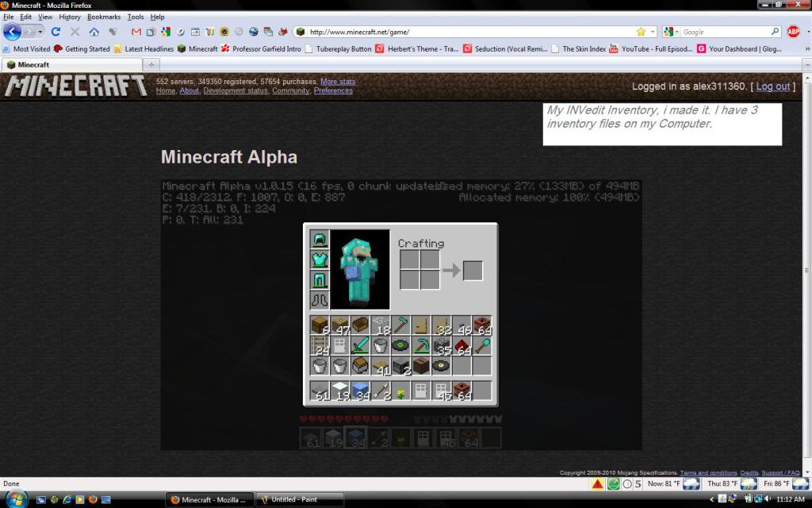Open the File menu
The width and height of the screenshot is (812, 508).
tap(8, 17)
